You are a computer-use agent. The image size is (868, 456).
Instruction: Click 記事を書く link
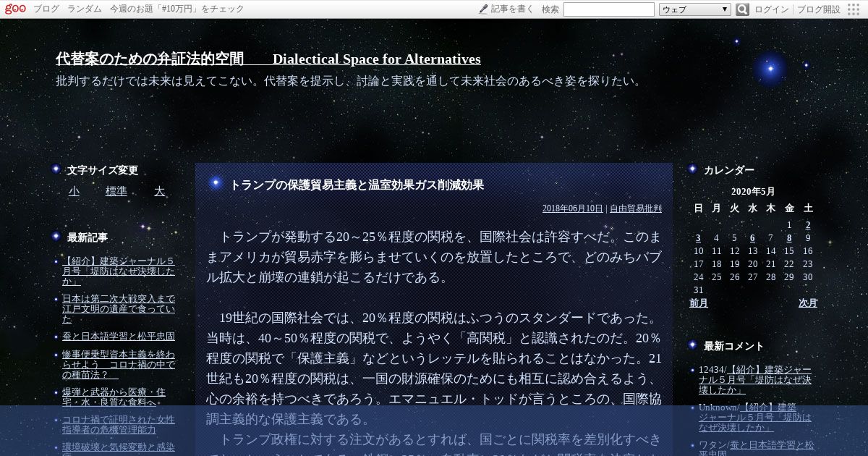(512, 9)
